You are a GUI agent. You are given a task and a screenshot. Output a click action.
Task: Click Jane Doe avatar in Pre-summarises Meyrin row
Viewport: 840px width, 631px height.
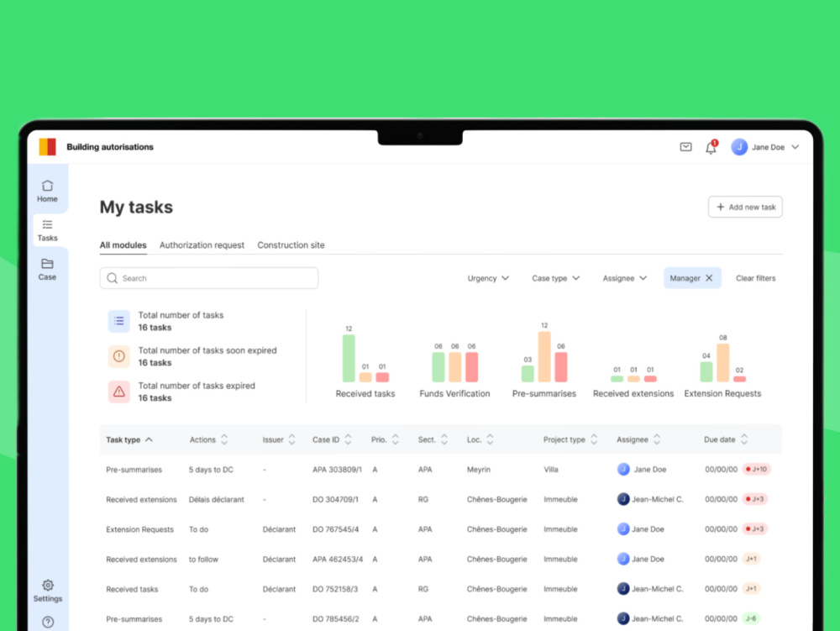pos(623,469)
